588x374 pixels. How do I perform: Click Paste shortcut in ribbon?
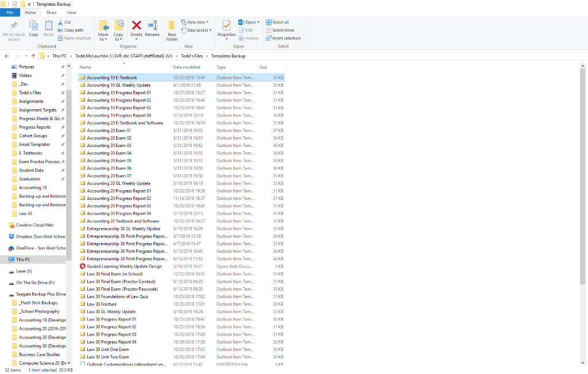74,38
